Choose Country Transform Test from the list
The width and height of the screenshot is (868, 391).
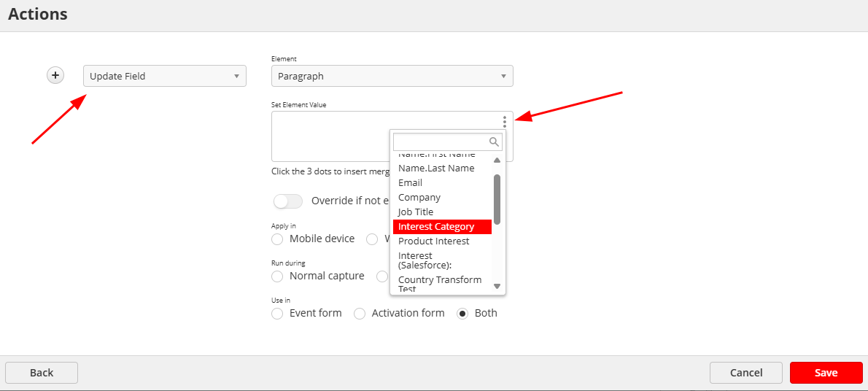[x=442, y=284]
